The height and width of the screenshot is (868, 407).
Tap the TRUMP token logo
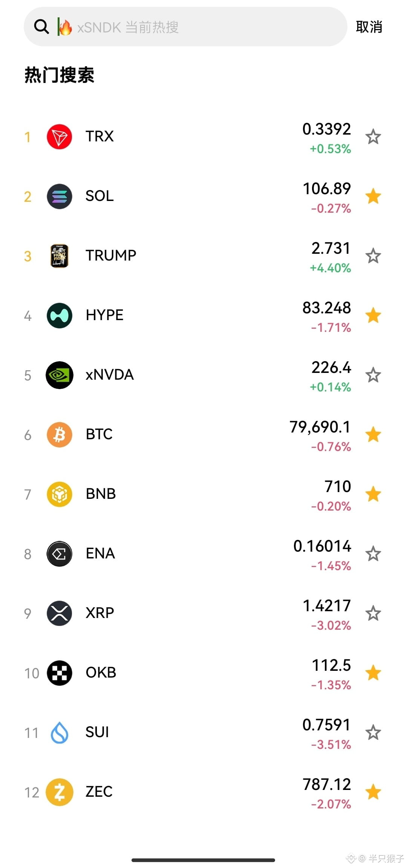point(60,256)
